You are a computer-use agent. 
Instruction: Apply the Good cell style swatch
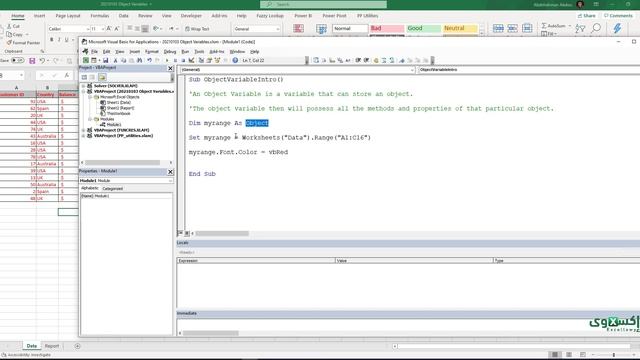click(423, 28)
